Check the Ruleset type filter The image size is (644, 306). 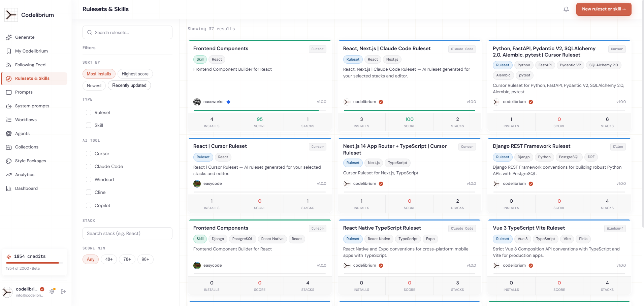[89, 112]
